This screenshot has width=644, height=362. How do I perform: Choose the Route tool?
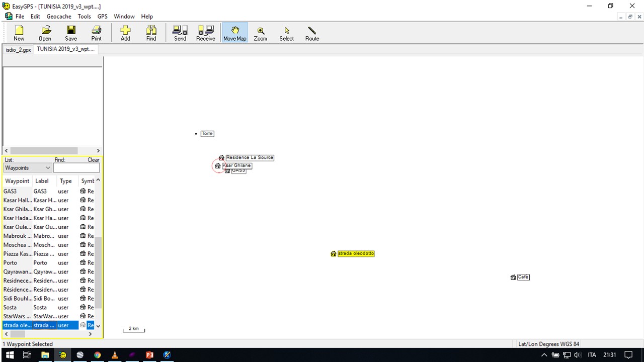[312, 32]
